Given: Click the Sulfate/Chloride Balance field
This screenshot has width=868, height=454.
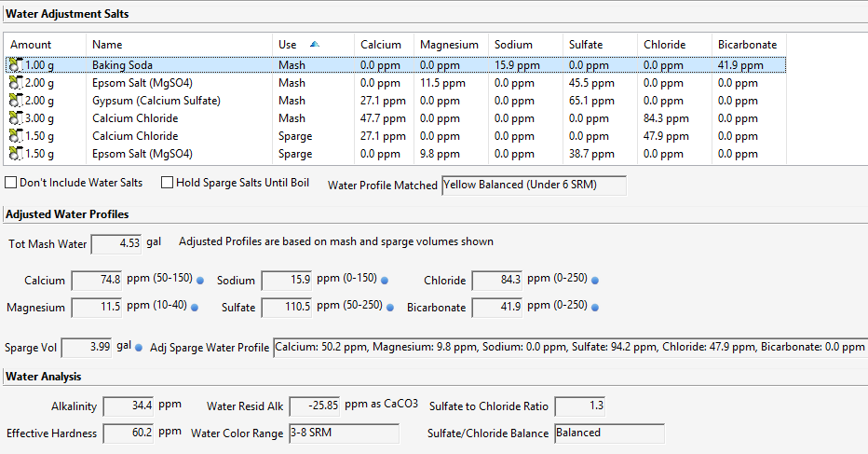Looking at the screenshot, I should pyautogui.click(x=609, y=433).
